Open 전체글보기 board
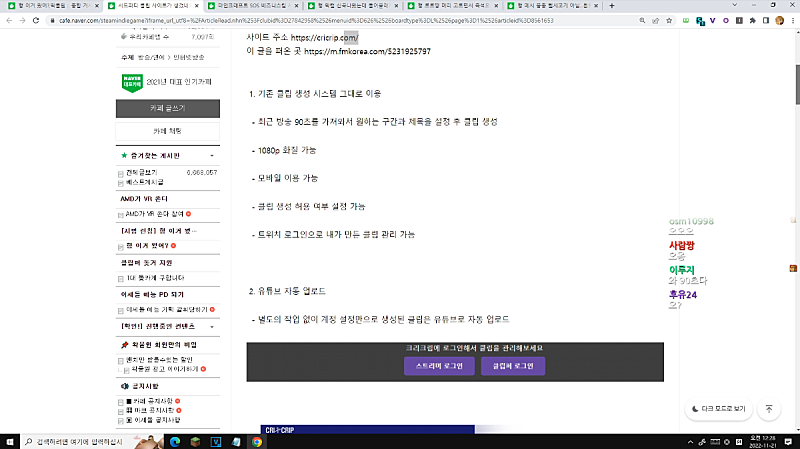This screenshot has height=449, width=800. click(x=141, y=172)
